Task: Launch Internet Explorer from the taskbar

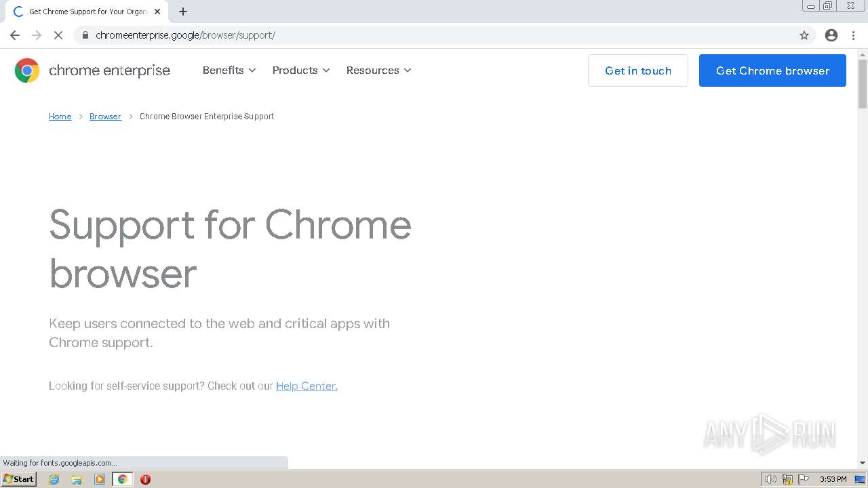Action: (54, 479)
